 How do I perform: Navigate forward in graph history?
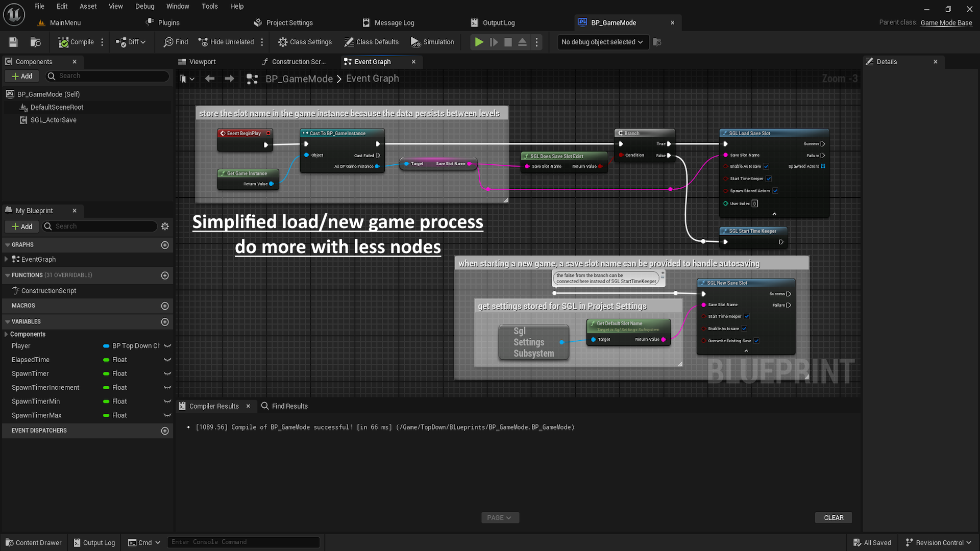pos(229,79)
